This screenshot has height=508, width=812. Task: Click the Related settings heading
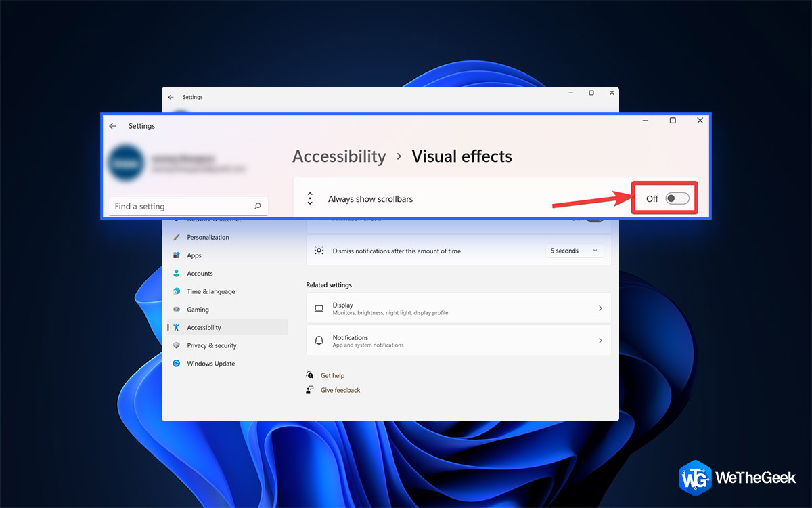pyautogui.click(x=329, y=285)
